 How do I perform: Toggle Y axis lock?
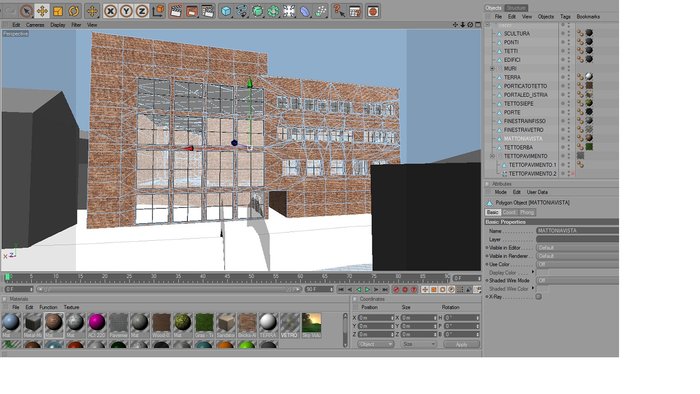126,11
